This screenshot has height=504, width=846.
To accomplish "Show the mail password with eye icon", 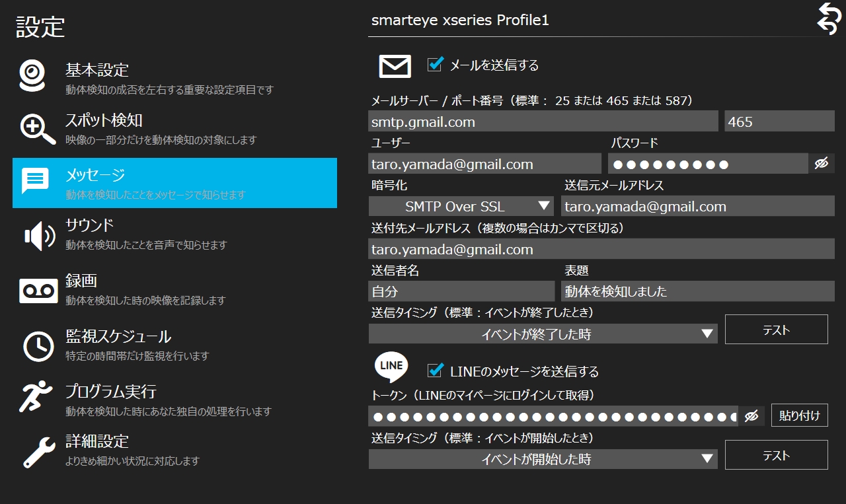I will click(x=821, y=164).
